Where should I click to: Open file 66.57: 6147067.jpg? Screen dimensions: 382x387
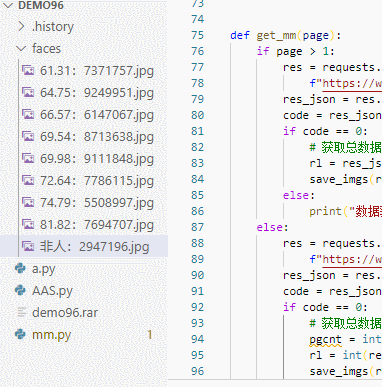coord(97,115)
